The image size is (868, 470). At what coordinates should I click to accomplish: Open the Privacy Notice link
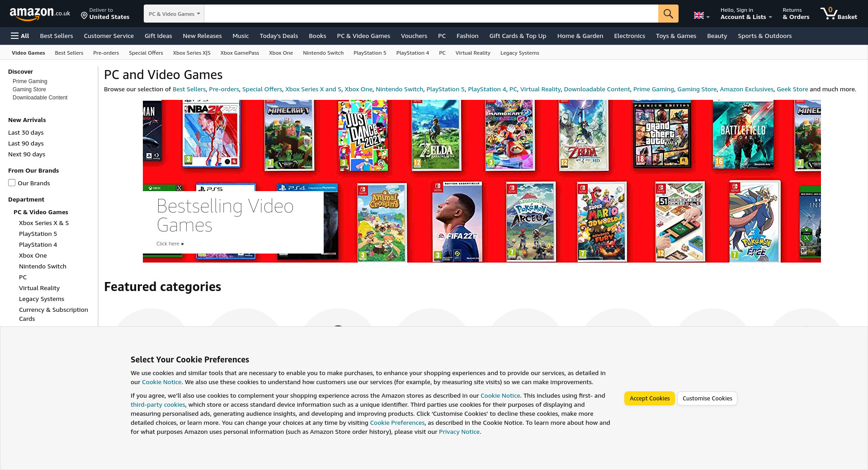point(459,432)
